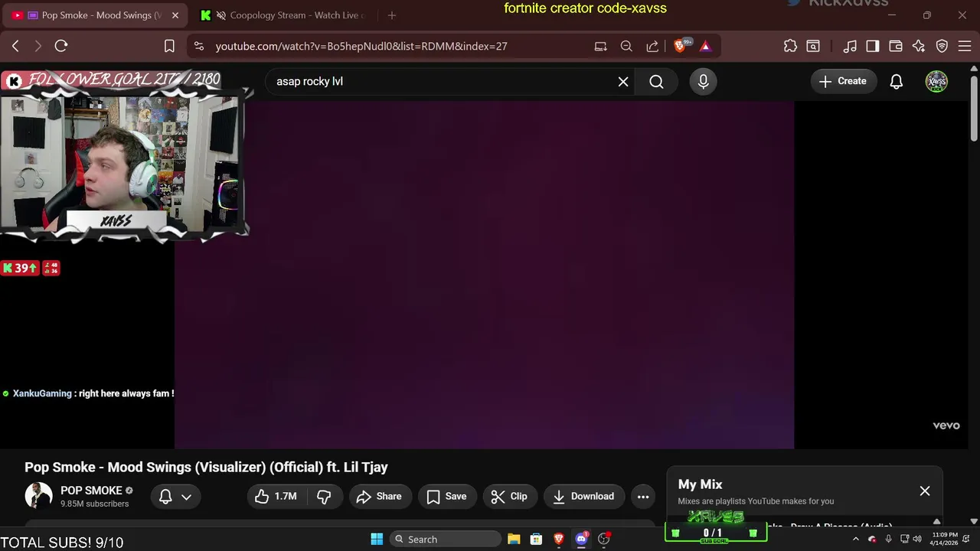Clear the YouTube search text
980x551 pixels.
click(x=623, y=81)
